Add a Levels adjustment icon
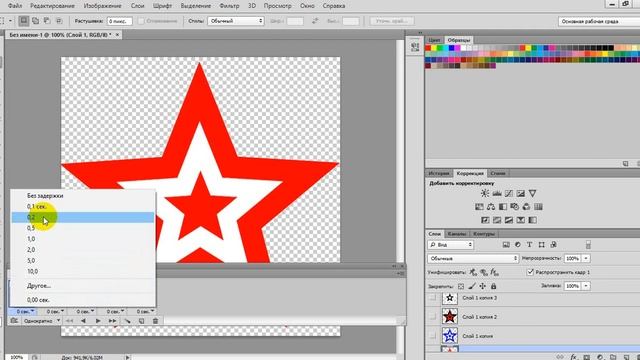Viewport: 640px width, 360px height. tap(497, 193)
